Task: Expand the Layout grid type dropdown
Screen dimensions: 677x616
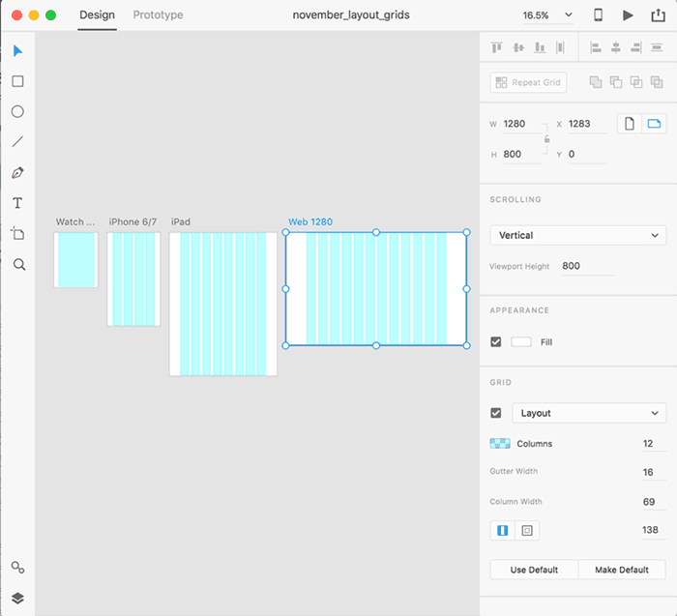Action: coord(588,413)
